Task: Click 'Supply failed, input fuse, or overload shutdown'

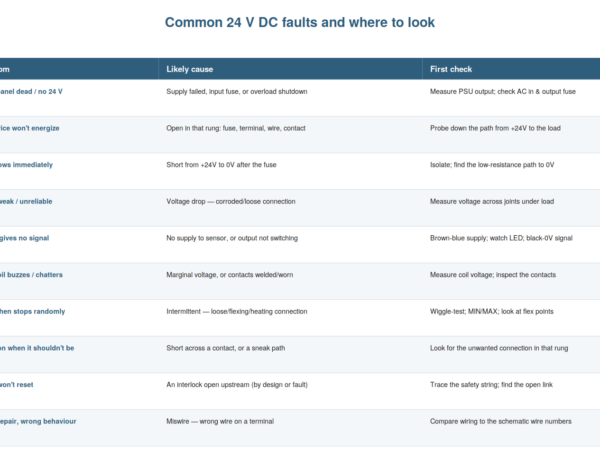Action: (x=237, y=91)
